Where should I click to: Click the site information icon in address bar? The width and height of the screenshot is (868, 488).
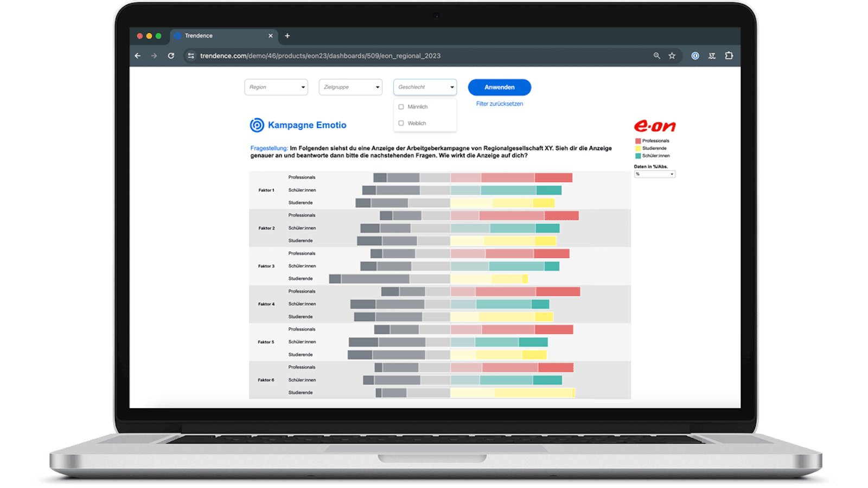(190, 56)
